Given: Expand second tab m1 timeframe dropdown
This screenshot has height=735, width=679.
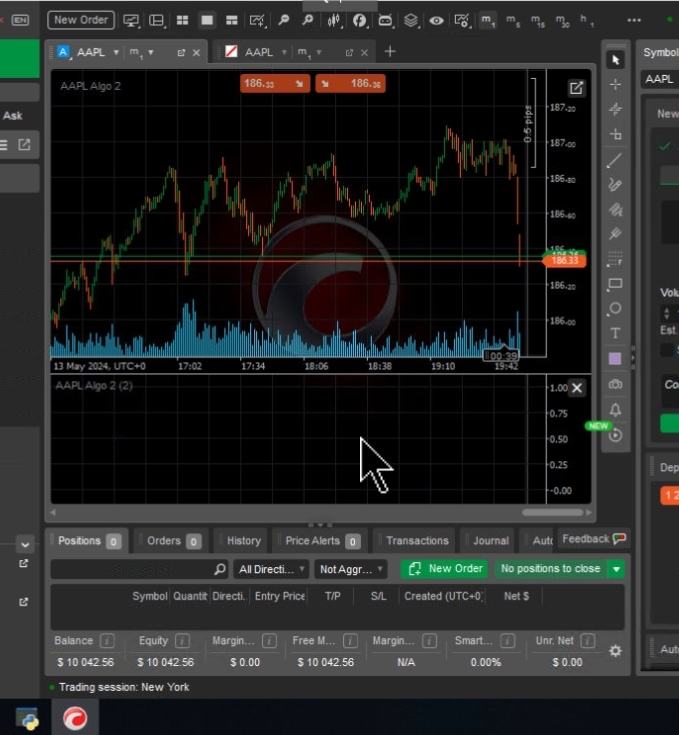Looking at the screenshot, I should (319, 52).
